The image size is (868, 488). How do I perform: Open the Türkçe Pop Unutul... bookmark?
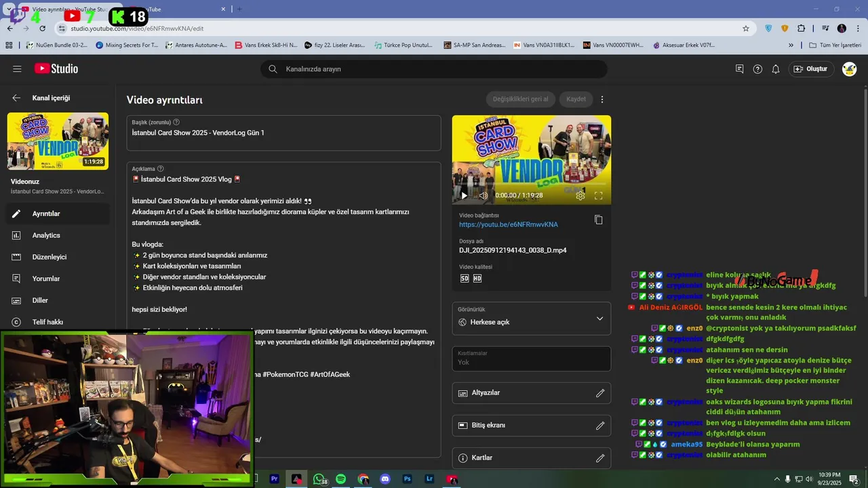click(x=403, y=45)
